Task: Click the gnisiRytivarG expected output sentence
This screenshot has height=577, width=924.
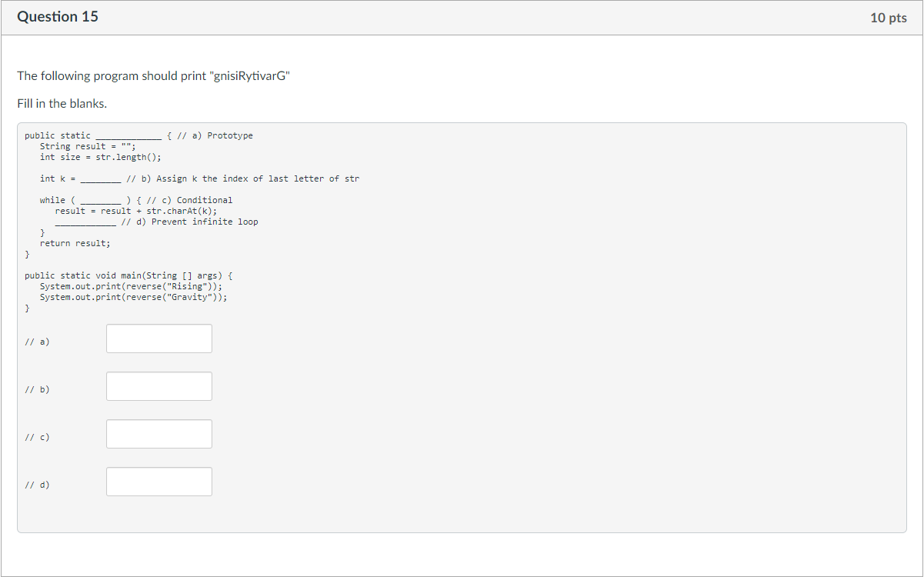Action: pos(154,75)
